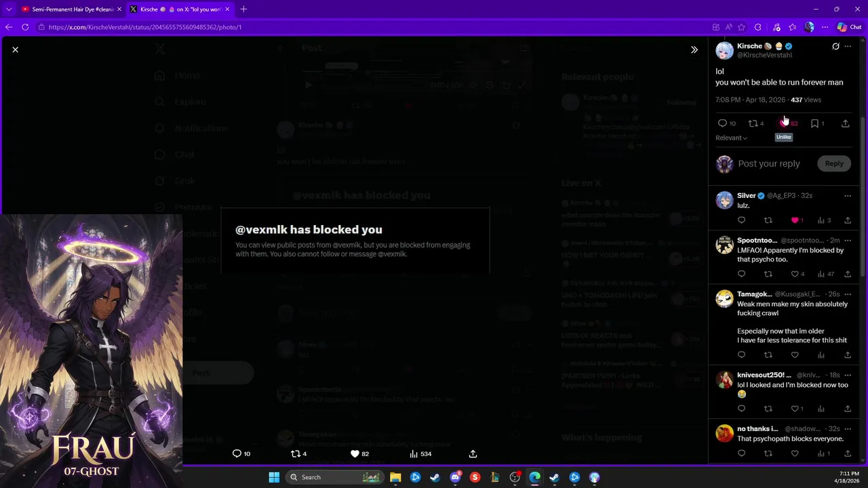Open Spootntoo's profile avatar
The width and height of the screenshot is (868, 488).
pyautogui.click(x=724, y=245)
